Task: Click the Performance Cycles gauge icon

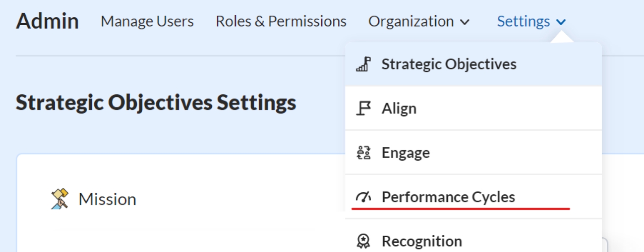Action: click(363, 197)
